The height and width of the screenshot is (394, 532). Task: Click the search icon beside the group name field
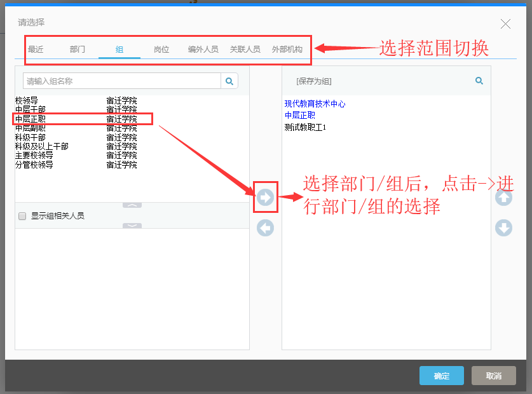pos(229,81)
